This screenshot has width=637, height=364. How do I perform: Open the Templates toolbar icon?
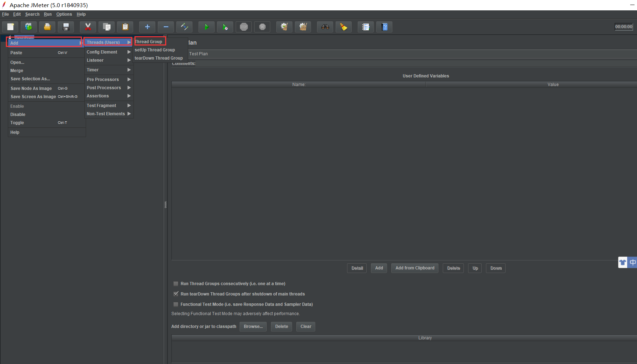[x=29, y=27]
